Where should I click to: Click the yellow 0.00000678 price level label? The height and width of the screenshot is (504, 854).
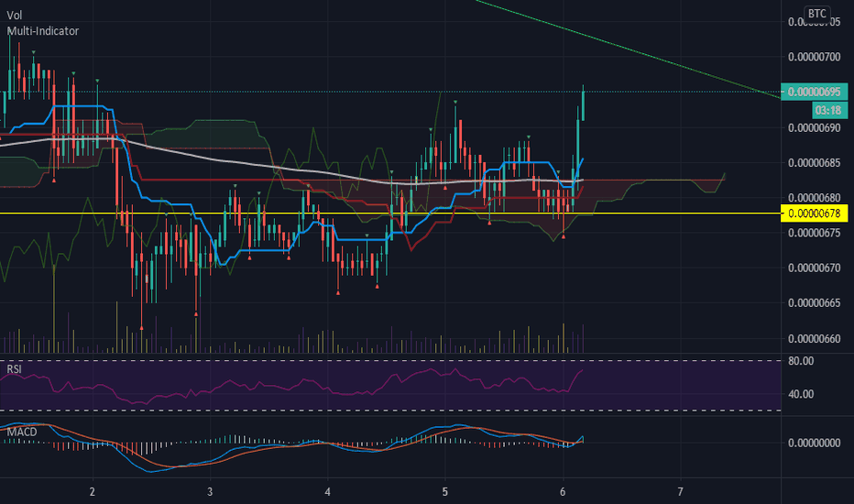click(x=815, y=213)
